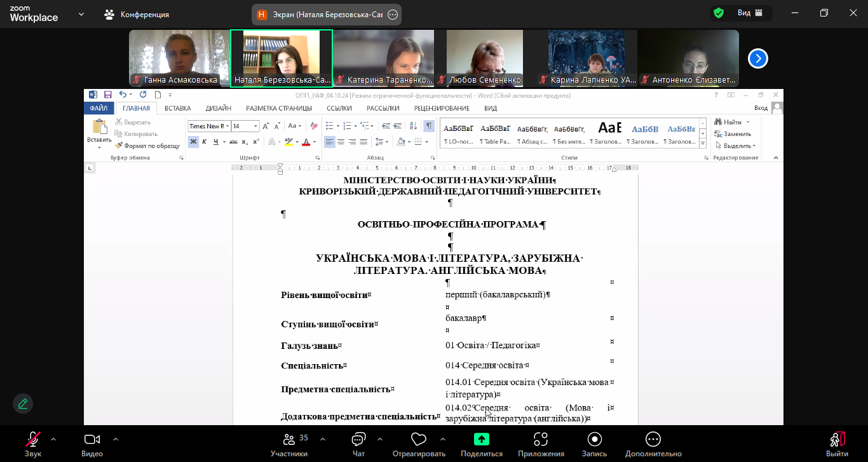This screenshot has width=868, height=462.
Task: Toggle italic К formatting
Action: [205, 142]
